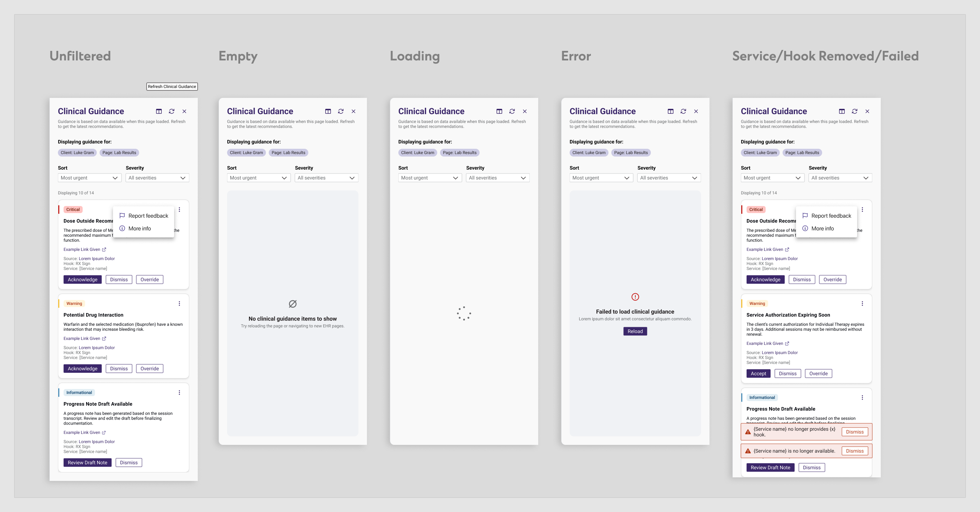Open Sort dropdown in Unfiltered panel
The image size is (980, 512).
[89, 178]
